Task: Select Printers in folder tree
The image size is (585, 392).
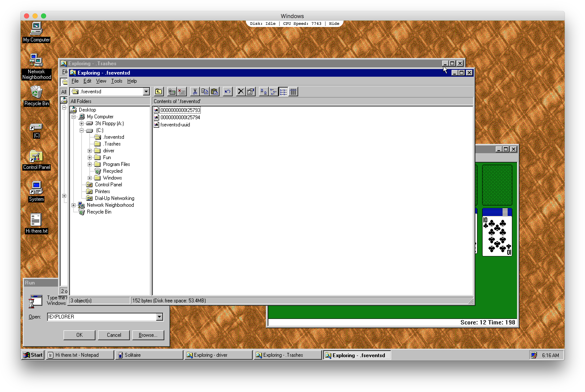Action: pyautogui.click(x=102, y=191)
